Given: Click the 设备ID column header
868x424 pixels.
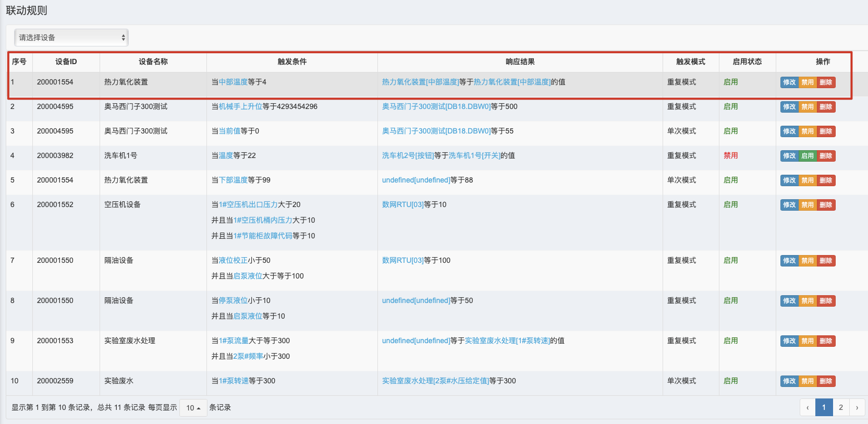Looking at the screenshot, I should point(66,62).
